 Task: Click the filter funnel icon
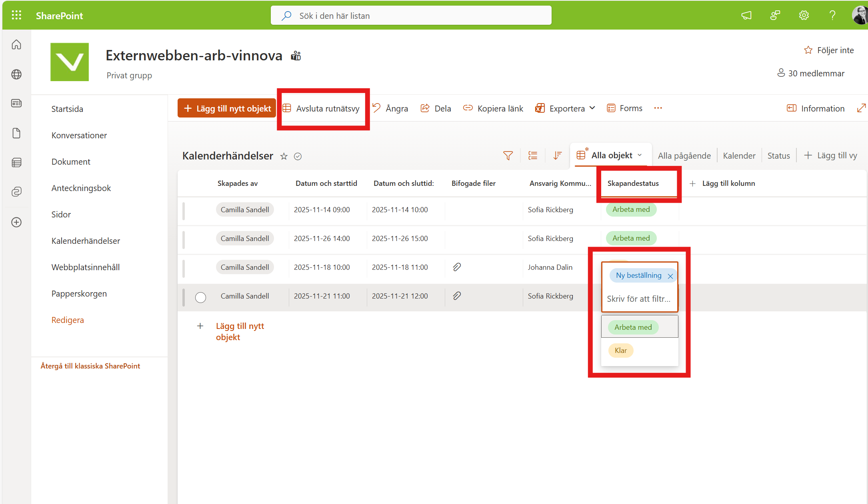(x=508, y=155)
